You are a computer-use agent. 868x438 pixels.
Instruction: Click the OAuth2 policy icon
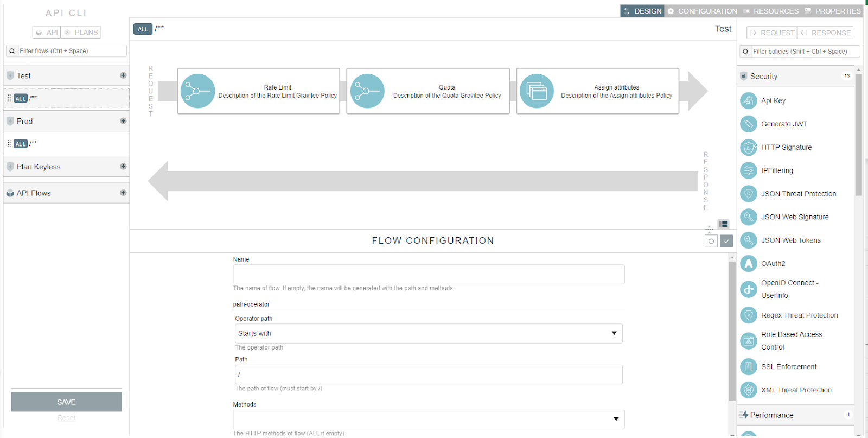(749, 264)
